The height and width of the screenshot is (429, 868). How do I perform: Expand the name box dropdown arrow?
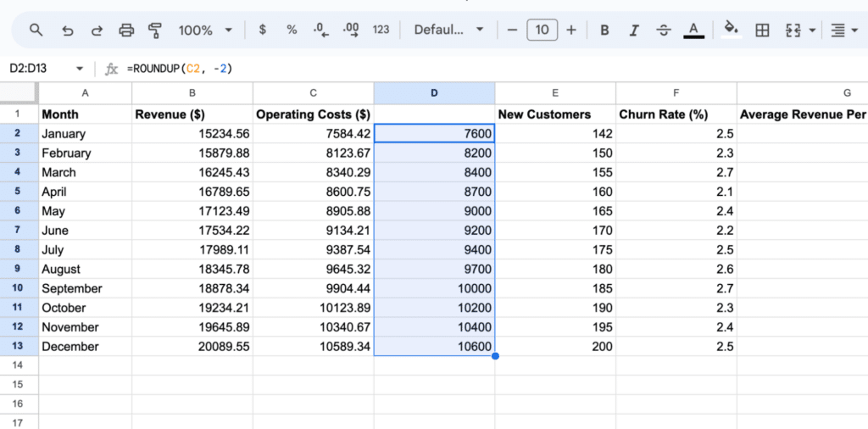tap(80, 69)
